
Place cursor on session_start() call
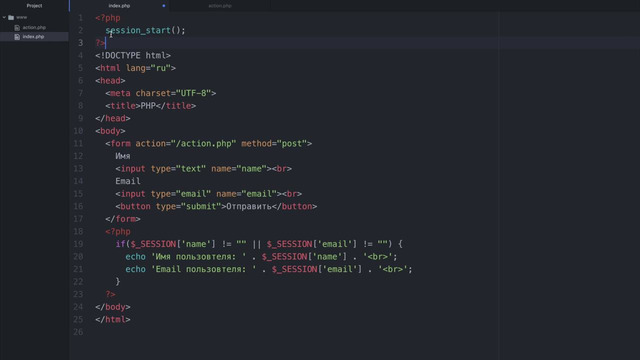145,31
